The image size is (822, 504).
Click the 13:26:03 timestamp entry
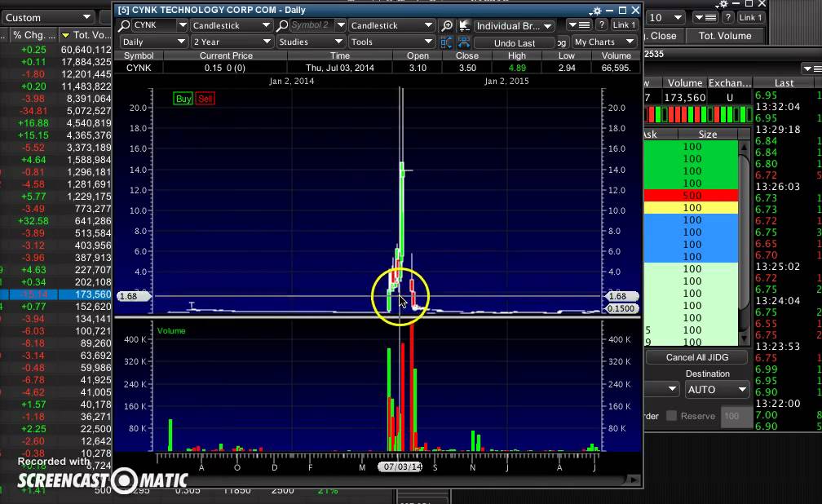777,186
